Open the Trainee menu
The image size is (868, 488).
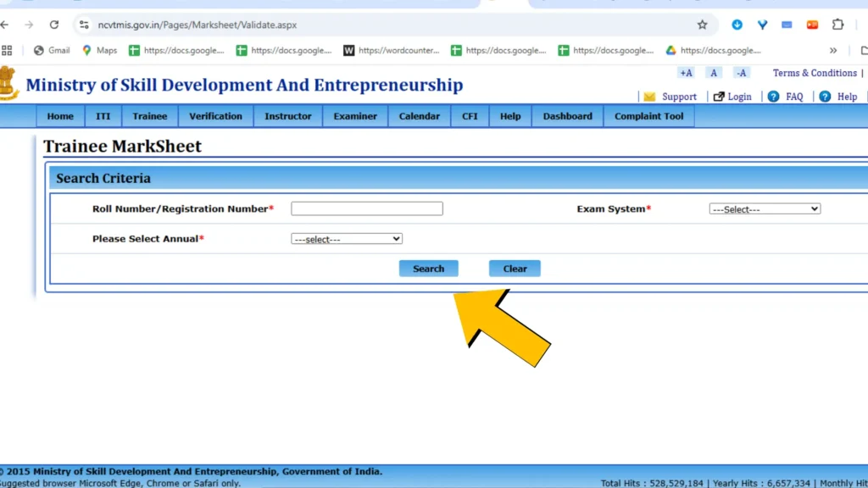click(x=149, y=116)
